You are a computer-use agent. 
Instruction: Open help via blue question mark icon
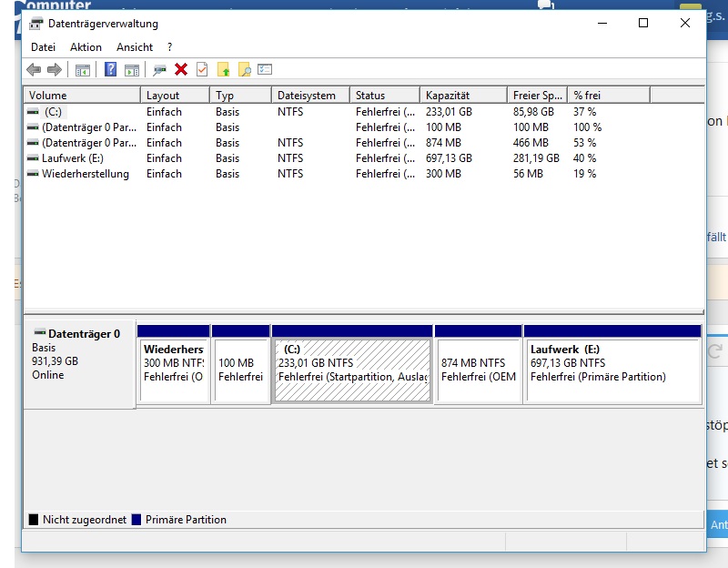[110, 69]
